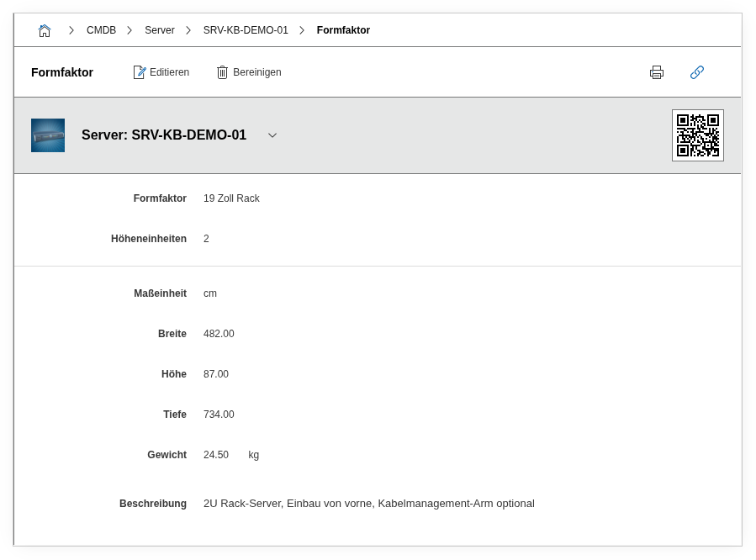Click the Gewicht value 24.50
756x560 pixels.
(216, 455)
